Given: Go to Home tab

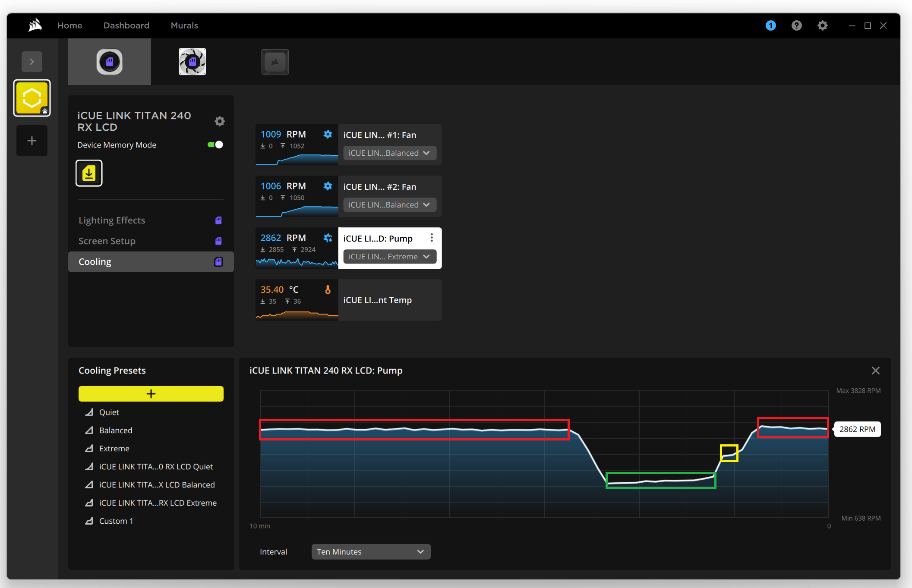Looking at the screenshot, I should point(70,25).
